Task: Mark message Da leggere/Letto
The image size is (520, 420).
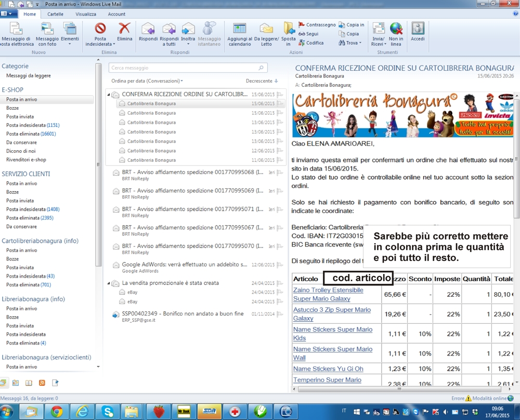Action: pyautogui.click(x=266, y=34)
